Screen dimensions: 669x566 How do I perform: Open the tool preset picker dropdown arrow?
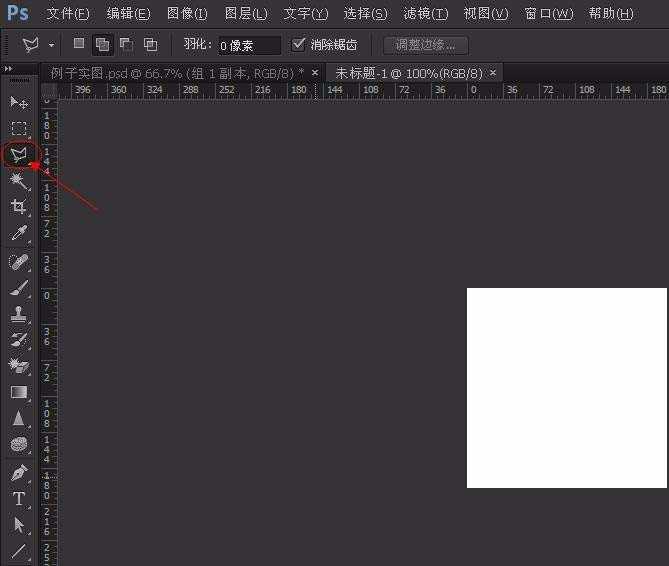point(52,46)
